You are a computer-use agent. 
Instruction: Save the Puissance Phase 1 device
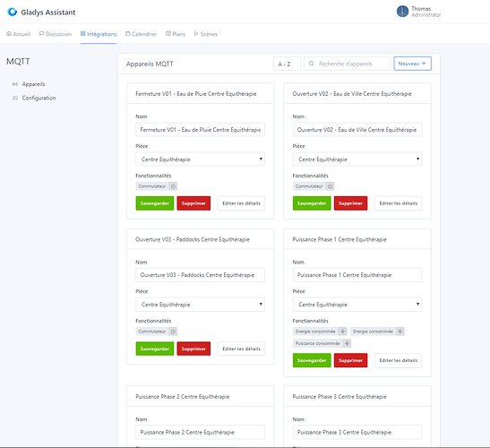pos(312,360)
